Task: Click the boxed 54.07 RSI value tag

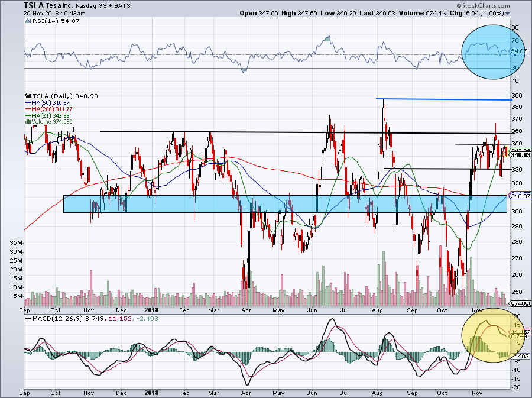Action: point(519,51)
